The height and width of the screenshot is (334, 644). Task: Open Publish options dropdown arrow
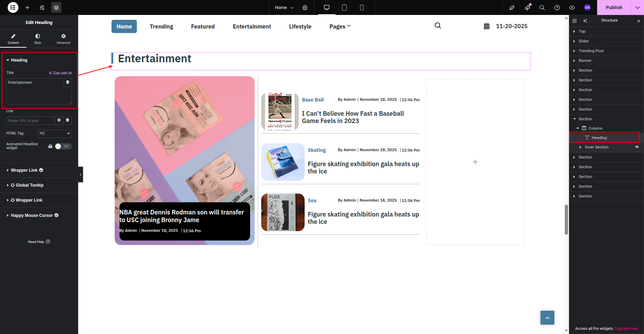coord(637,7)
